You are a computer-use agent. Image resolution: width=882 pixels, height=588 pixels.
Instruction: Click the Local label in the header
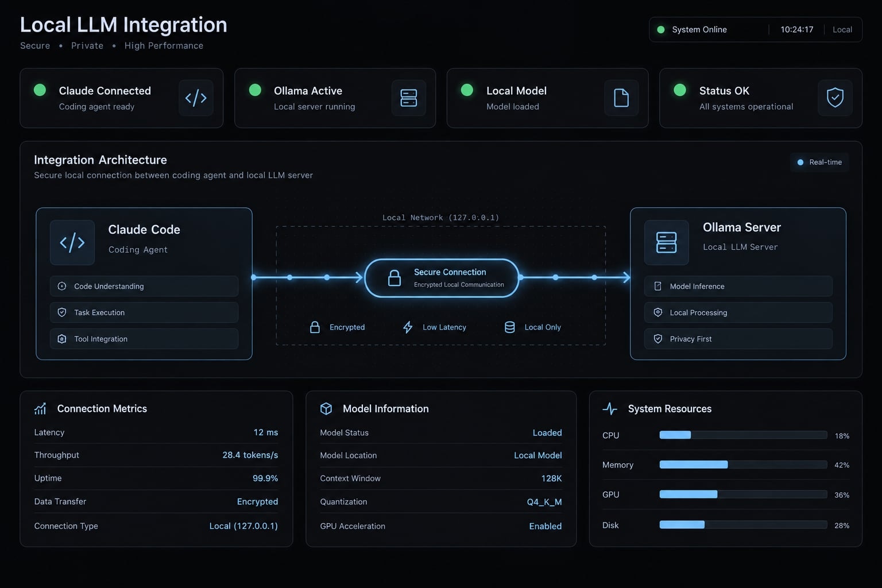(x=842, y=29)
